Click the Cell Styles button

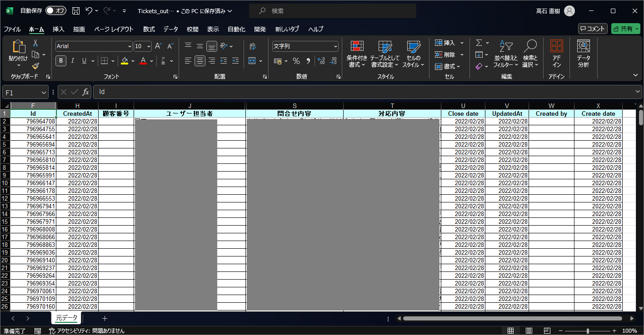coord(414,54)
